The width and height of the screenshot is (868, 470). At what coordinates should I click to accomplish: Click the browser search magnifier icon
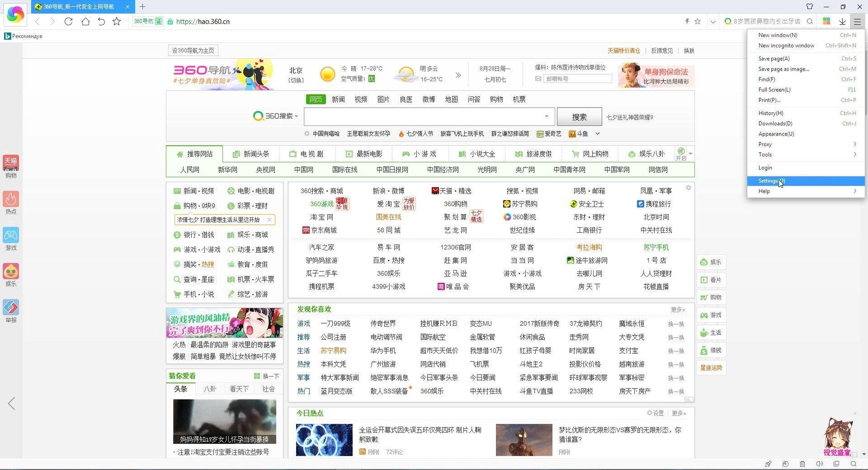[x=810, y=21]
